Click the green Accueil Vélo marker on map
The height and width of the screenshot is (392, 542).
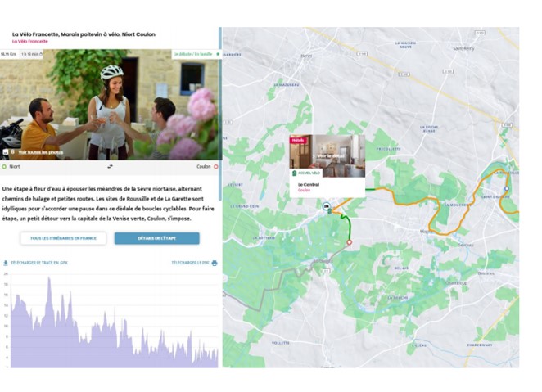(x=330, y=210)
